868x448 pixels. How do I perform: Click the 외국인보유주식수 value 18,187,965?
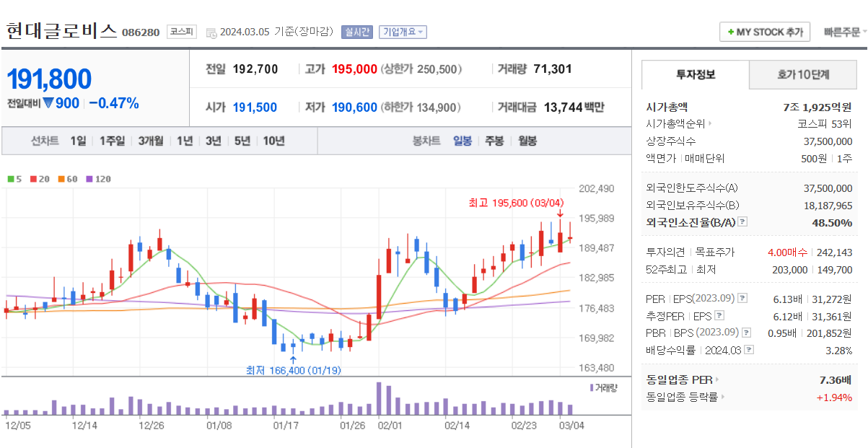point(828,206)
